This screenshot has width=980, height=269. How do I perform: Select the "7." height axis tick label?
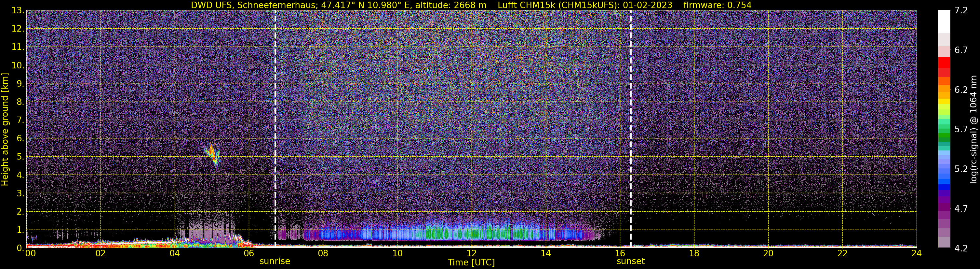(x=20, y=120)
